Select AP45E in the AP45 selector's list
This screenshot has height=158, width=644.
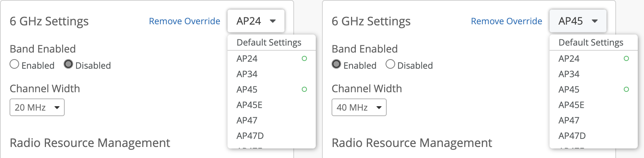tap(571, 105)
